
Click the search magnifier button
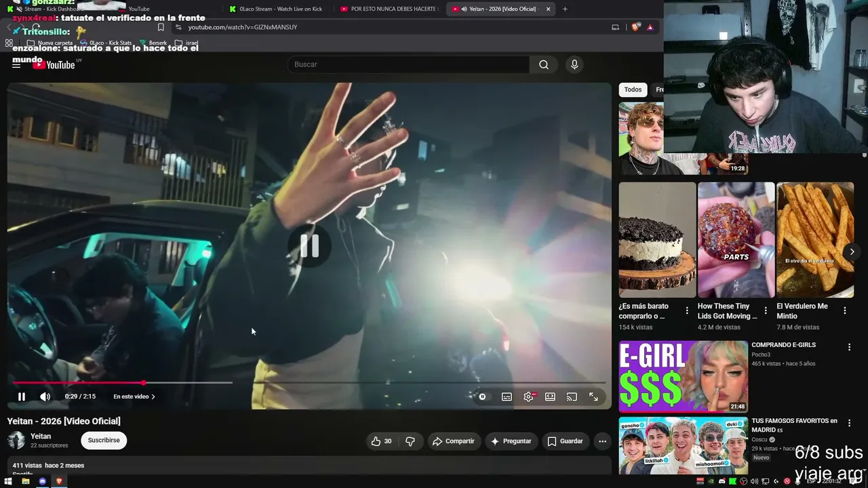pos(544,64)
